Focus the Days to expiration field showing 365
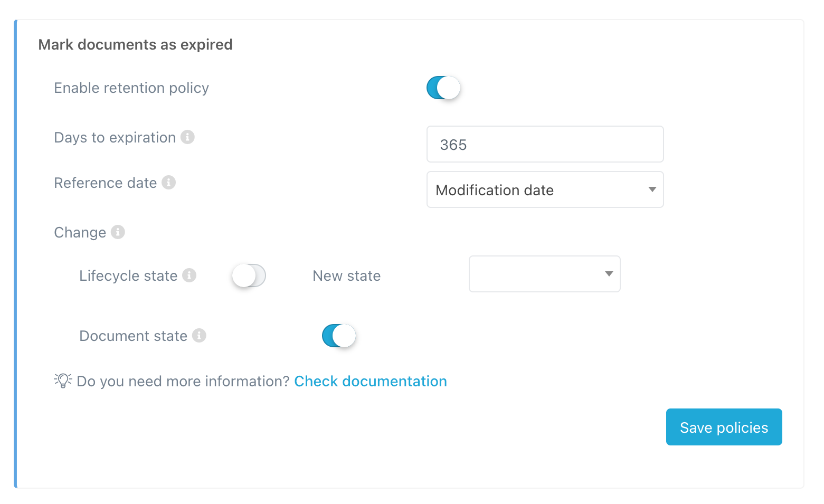Screen dimensions: 824x504 point(544,144)
